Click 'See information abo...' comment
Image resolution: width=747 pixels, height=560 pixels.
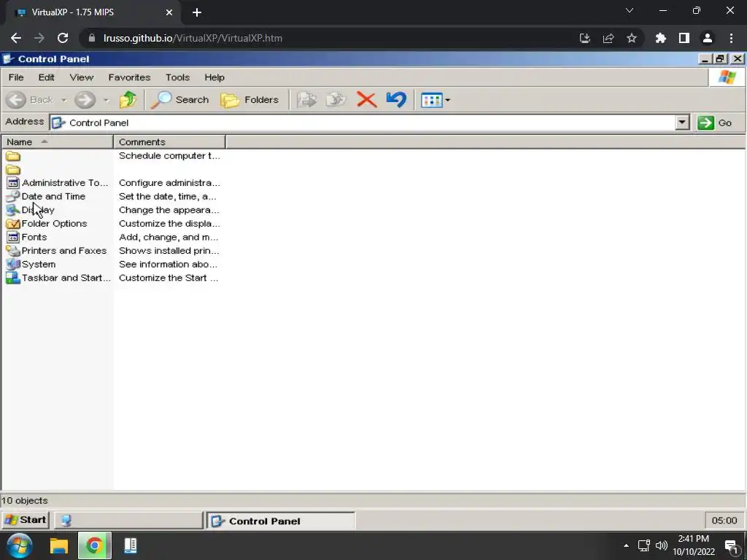(x=168, y=264)
